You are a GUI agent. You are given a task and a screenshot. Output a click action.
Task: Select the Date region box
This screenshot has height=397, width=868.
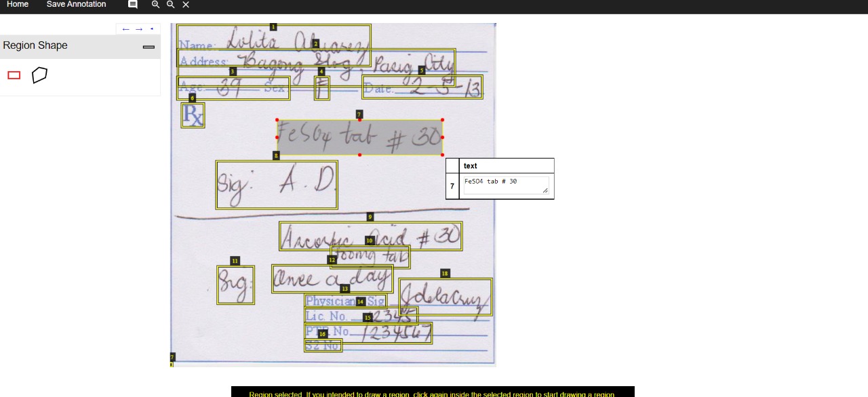(x=422, y=87)
